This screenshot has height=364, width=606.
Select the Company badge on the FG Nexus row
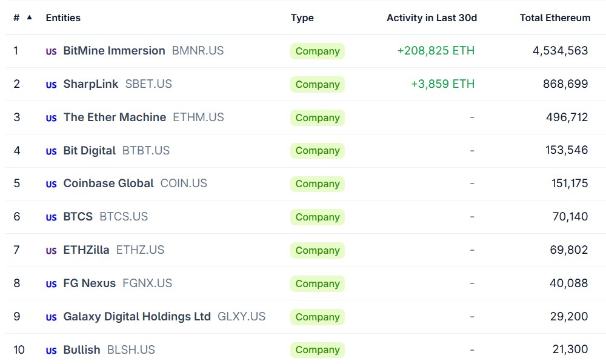pos(317,283)
